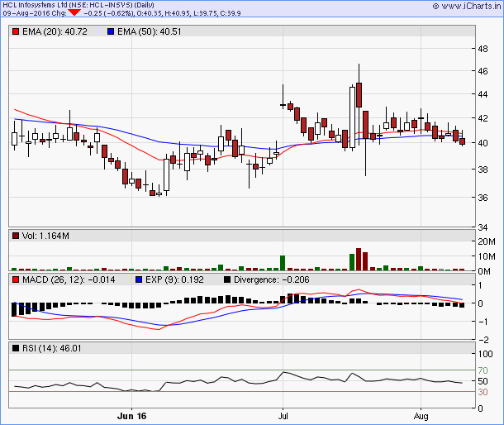Click the Vol: 1.164M label

point(45,236)
